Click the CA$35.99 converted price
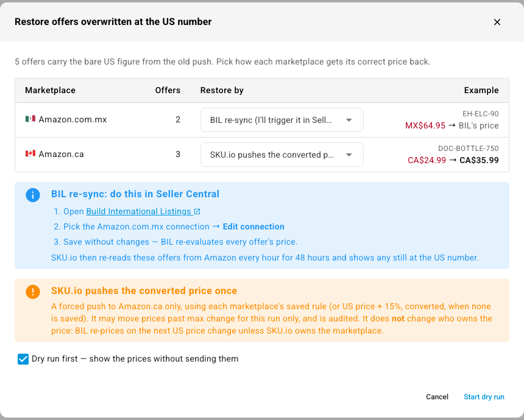 point(479,160)
